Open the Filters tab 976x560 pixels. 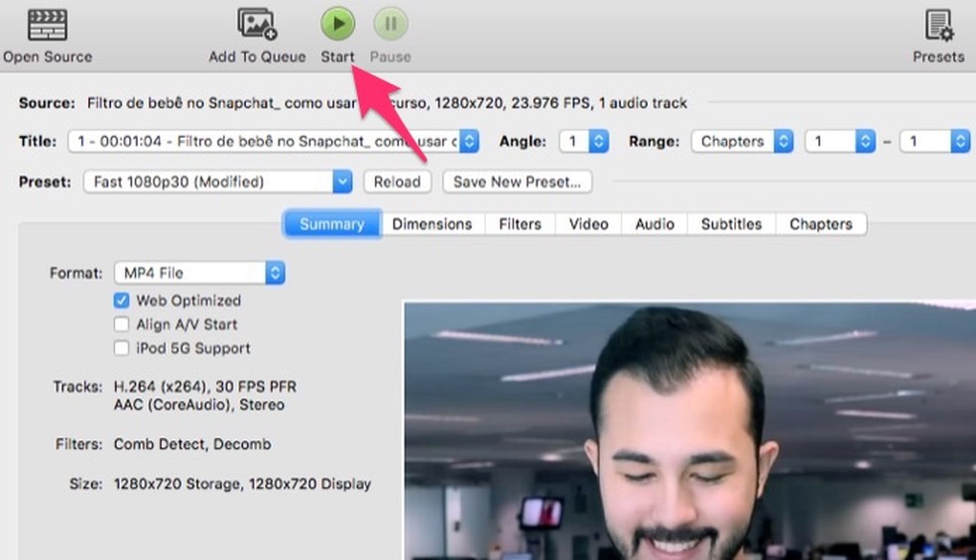(x=520, y=224)
